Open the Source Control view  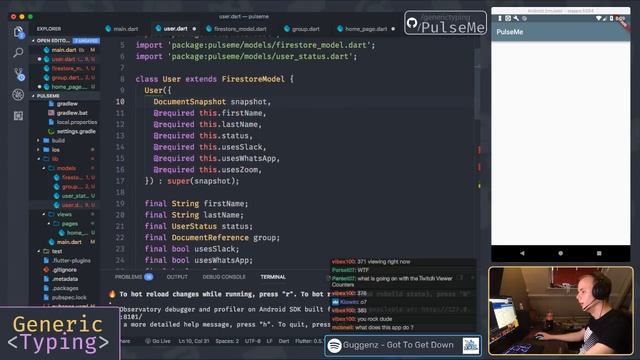click(18, 74)
